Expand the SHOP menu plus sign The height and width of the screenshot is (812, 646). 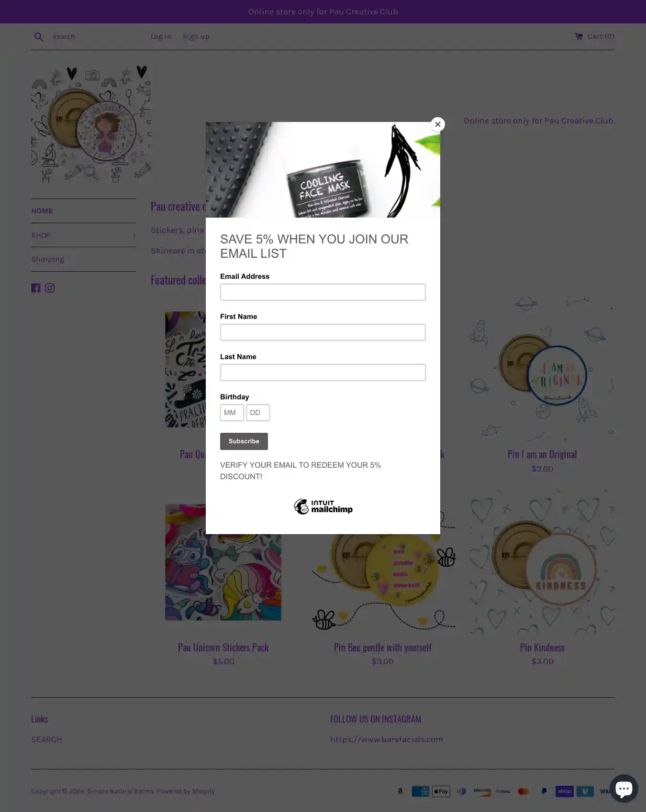(x=134, y=235)
